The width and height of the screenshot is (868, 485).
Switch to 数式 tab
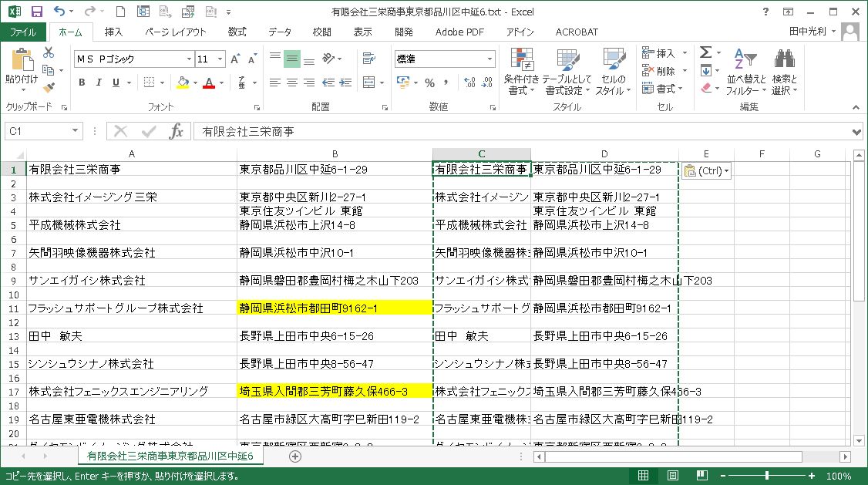click(x=237, y=32)
